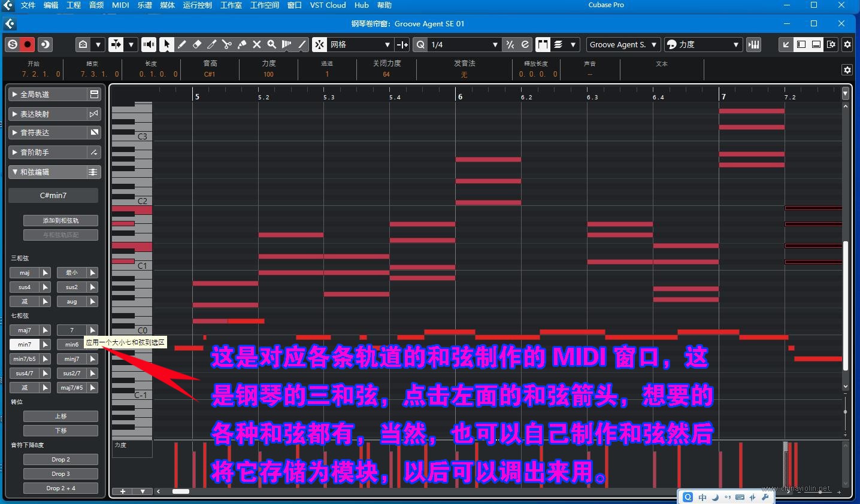Click the horizontal scrollbar thumb at bottom
Image resolution: width=860 pixels, height=504 pixels.
(181, 491)
